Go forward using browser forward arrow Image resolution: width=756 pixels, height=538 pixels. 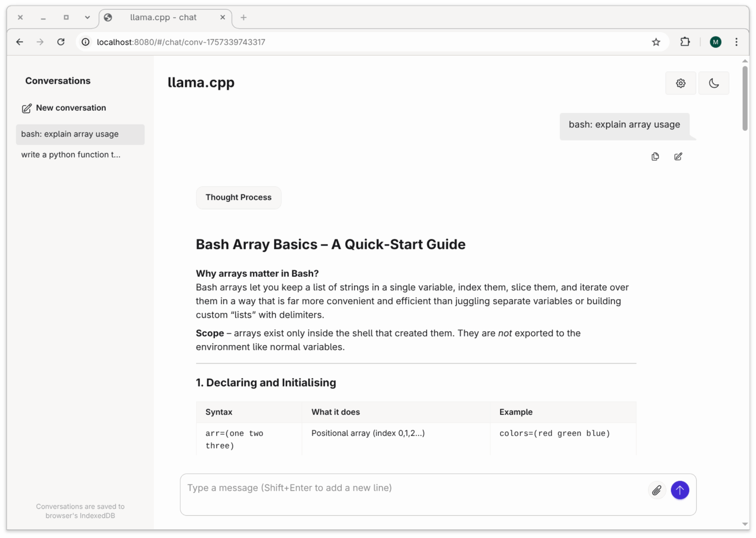[40, 42]
